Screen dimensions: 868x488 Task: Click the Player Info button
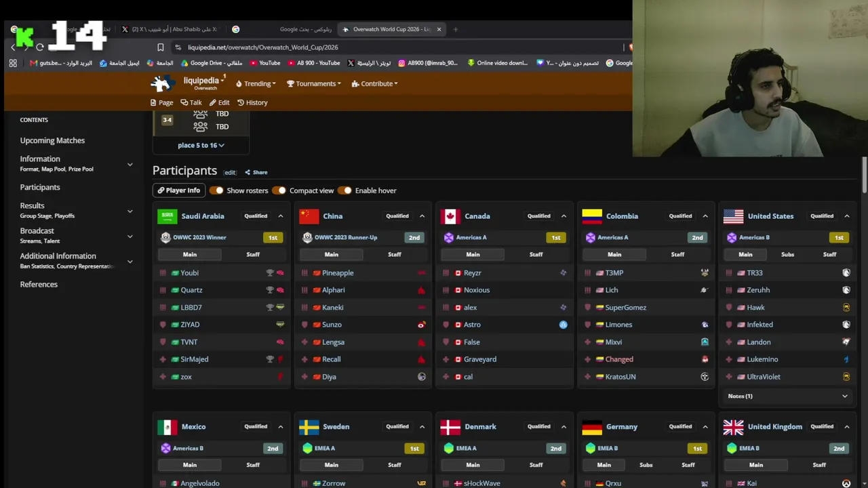point(179,190)
